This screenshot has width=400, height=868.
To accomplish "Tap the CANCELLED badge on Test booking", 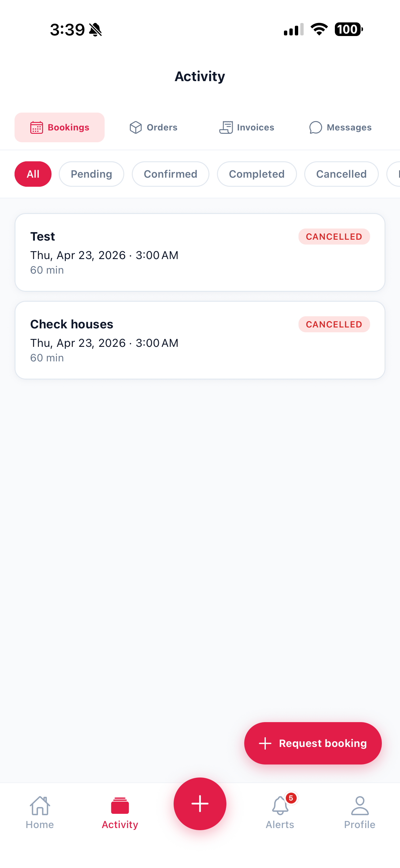I will tap(334, 237).
